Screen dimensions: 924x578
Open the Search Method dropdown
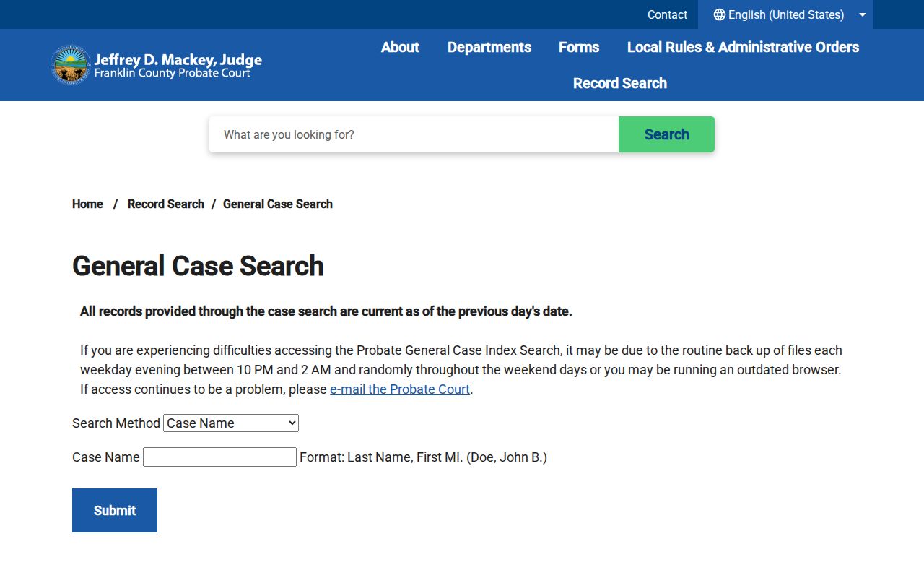coord(231,423)
